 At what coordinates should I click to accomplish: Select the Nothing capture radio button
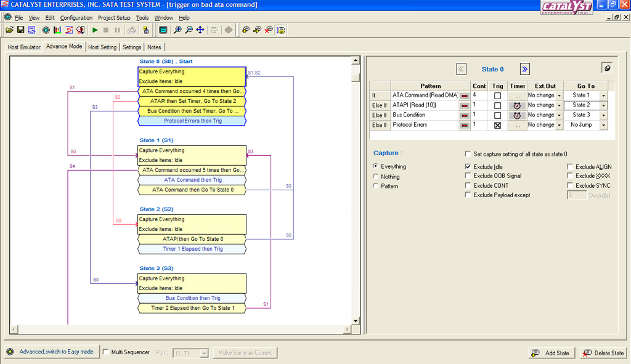[376, 177]
